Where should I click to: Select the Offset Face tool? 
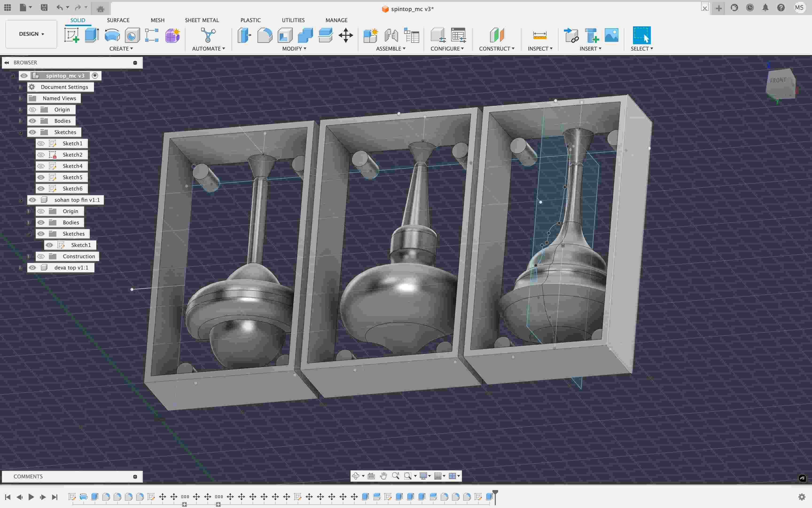click(325, 35)
